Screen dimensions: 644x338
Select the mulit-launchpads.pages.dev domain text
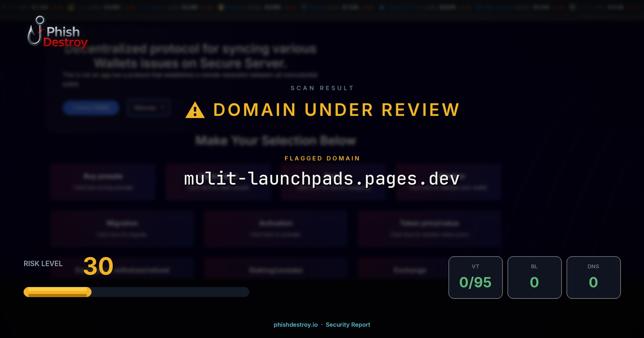click(x=321, y=178)
